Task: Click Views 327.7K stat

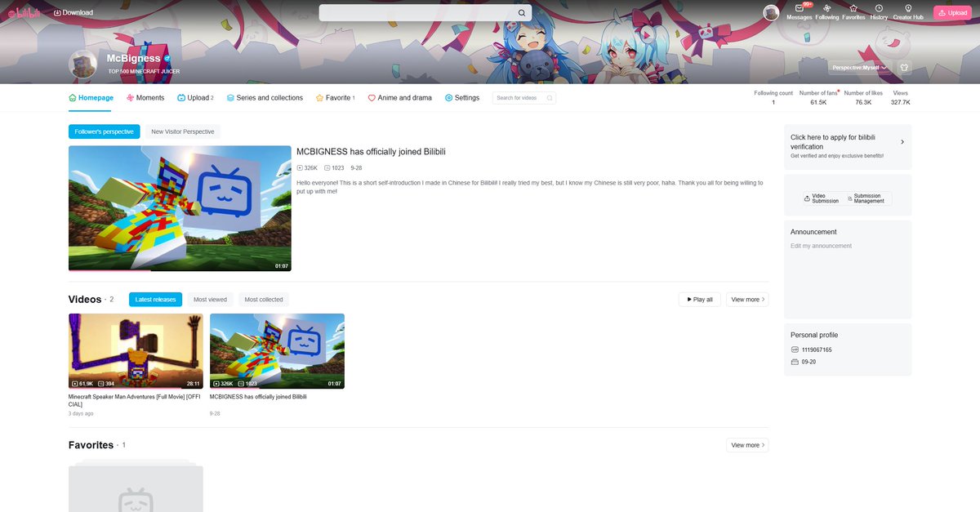Action: tap(900, 98)
